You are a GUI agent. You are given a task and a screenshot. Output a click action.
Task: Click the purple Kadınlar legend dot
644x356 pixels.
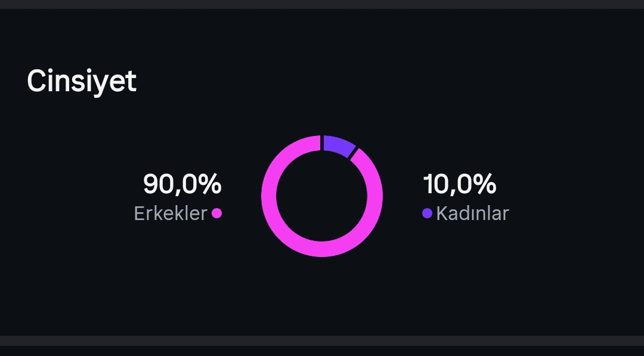[427, 213]
